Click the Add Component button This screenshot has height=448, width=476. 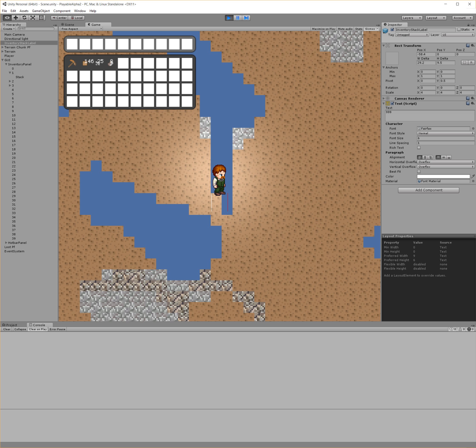click(x=428, y=190)
